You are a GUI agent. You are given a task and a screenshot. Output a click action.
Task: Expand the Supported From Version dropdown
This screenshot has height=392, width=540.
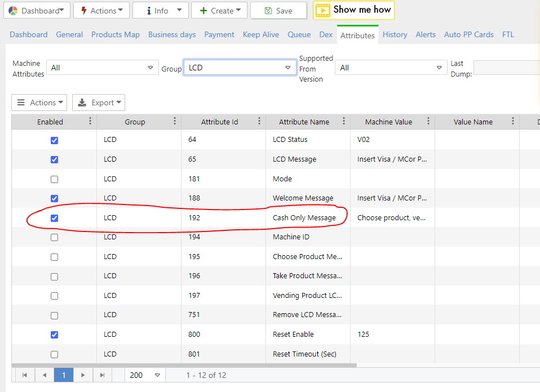pyautogui.click(x=391, y=68)
